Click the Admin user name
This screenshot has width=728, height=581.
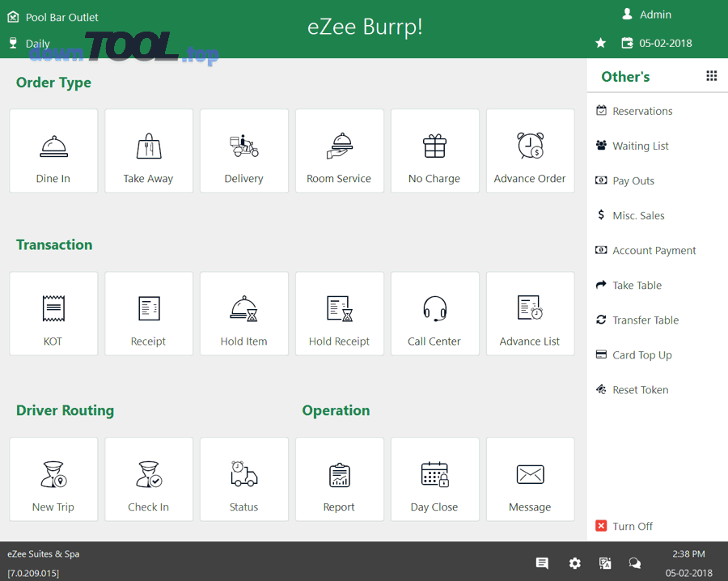(655, 15)
